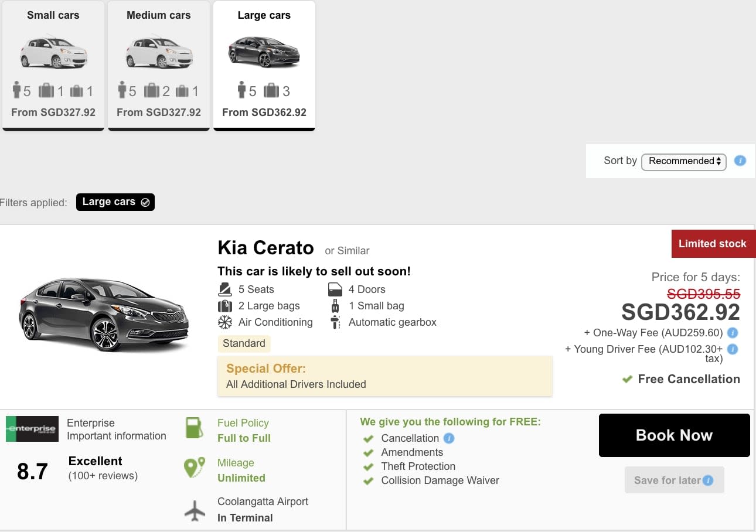This screenshot has width=756, height=532.
Task: Click the Kia Cerato title
Action: pyautogui.click(x=265, y=248)
